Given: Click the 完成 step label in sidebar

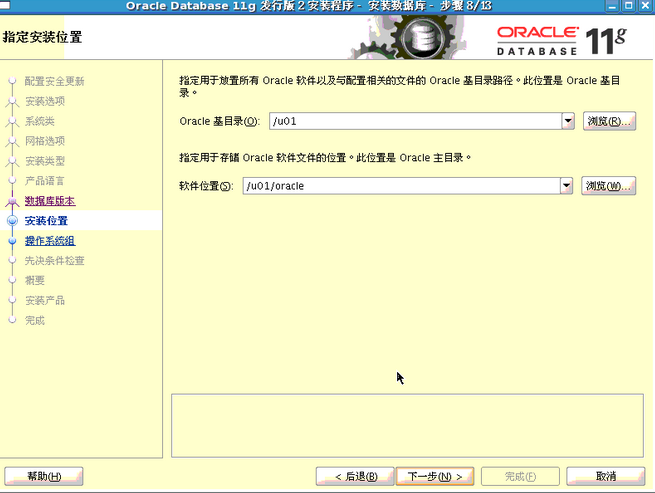Looking at the screenshot, I should pos(35,320).
